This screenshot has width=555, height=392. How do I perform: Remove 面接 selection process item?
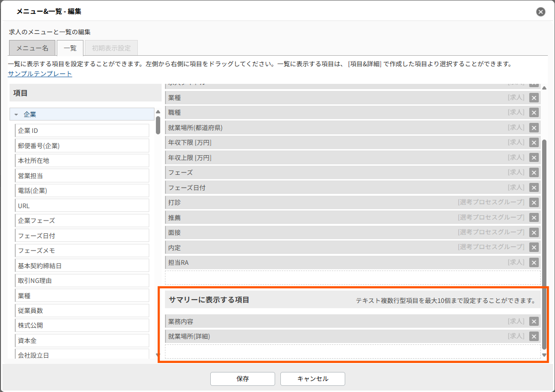pyautogui.click(x=534, y=232)
